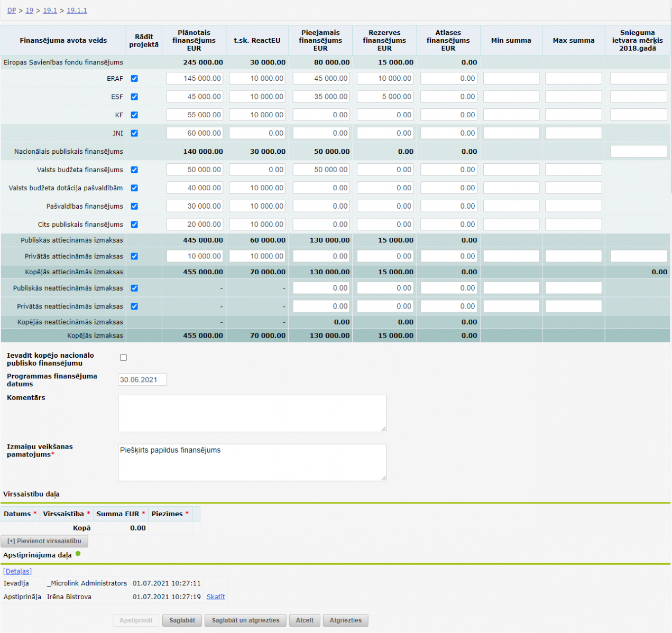
Task: Expand the Detaļas section link
Action: click(17, 571)
